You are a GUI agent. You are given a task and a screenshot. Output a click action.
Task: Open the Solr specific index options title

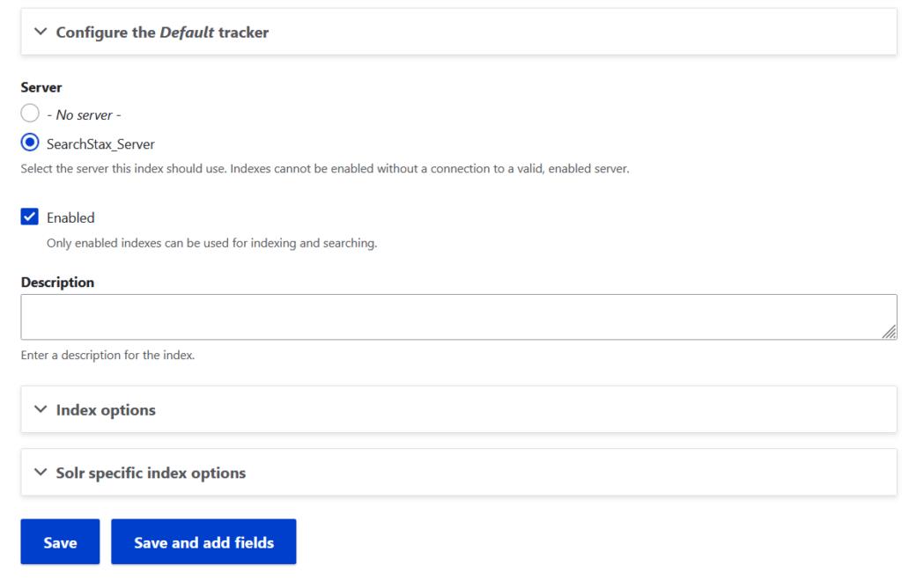151,474
